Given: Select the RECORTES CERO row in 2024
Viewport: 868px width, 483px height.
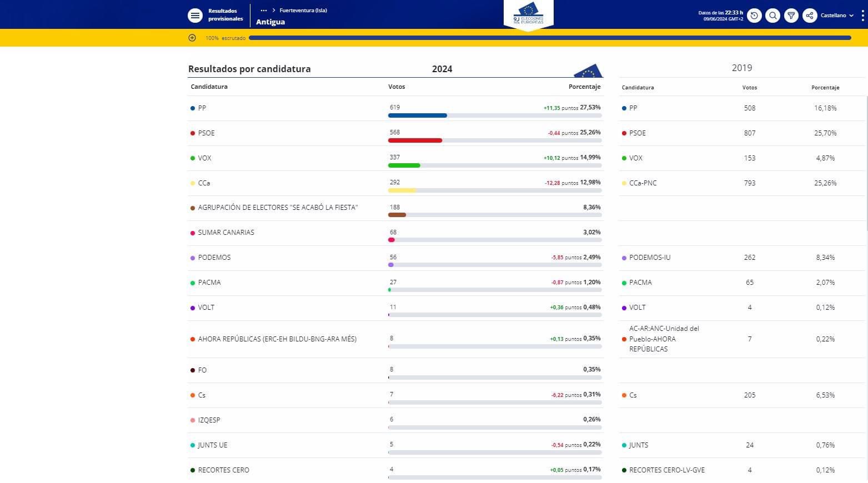Looking at the screenshot, I should (395, 470).
